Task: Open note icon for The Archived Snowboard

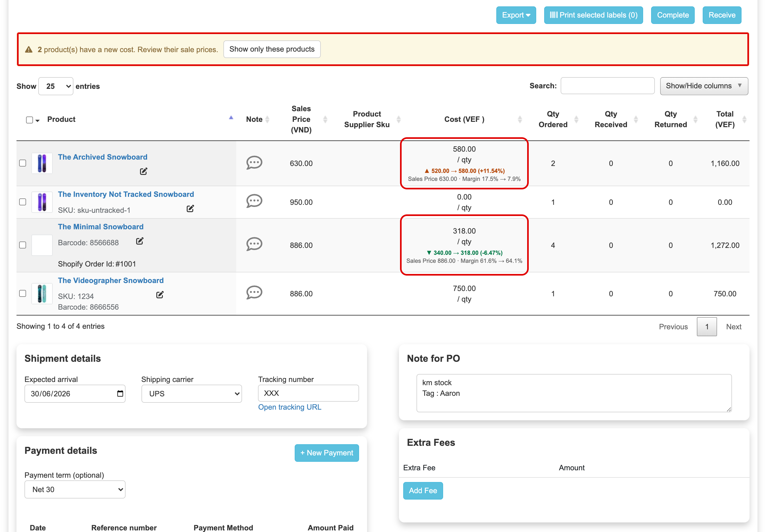Action: [x=254, y=163]
